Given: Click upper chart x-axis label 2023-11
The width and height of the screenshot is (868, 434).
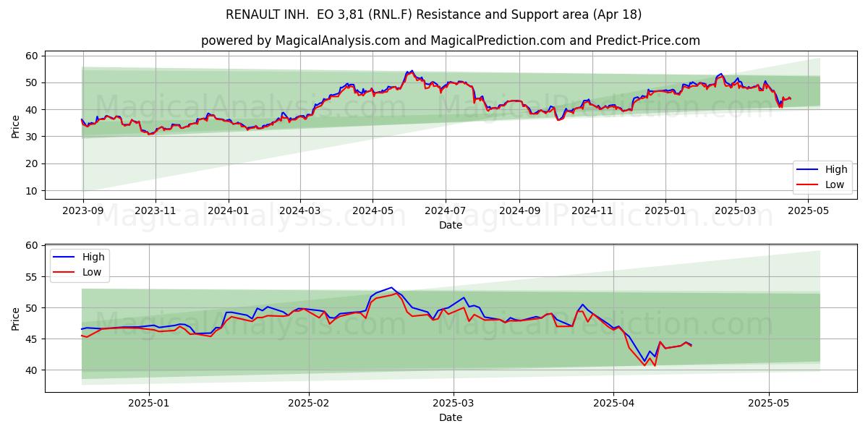Looking at the screenshot, I should [156, 210].
